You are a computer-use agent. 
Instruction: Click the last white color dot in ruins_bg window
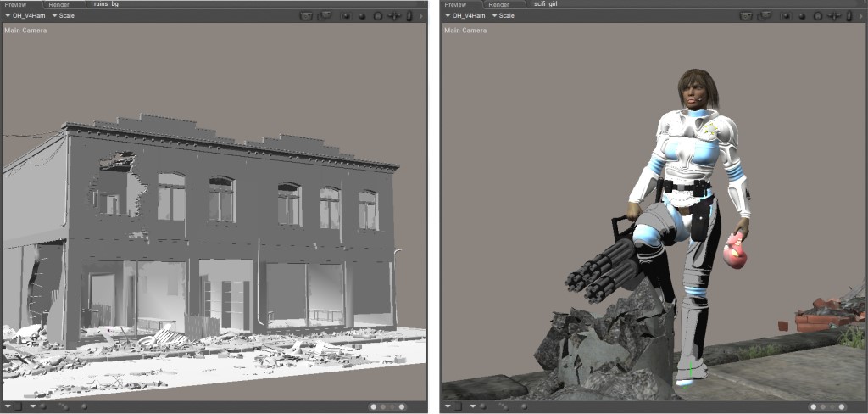coord(402,407)
